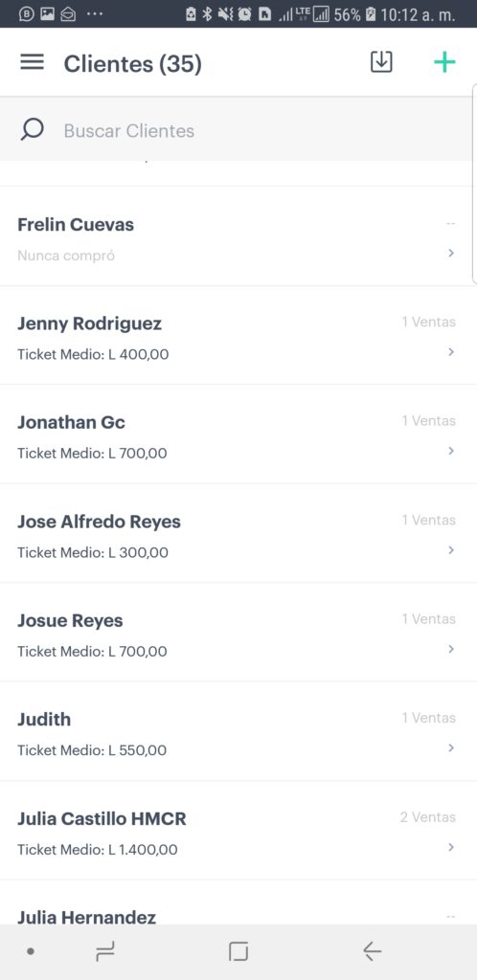477x980 pixels.
Task: Tap the Clientes (35) title
Action: [132, 64]
